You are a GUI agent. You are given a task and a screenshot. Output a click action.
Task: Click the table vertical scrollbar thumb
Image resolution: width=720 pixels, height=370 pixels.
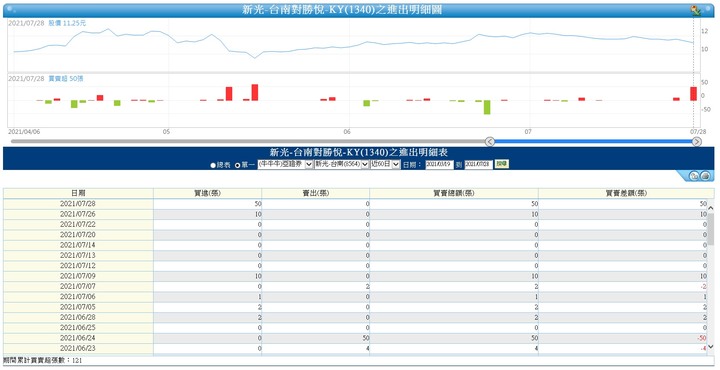(711, 230)
